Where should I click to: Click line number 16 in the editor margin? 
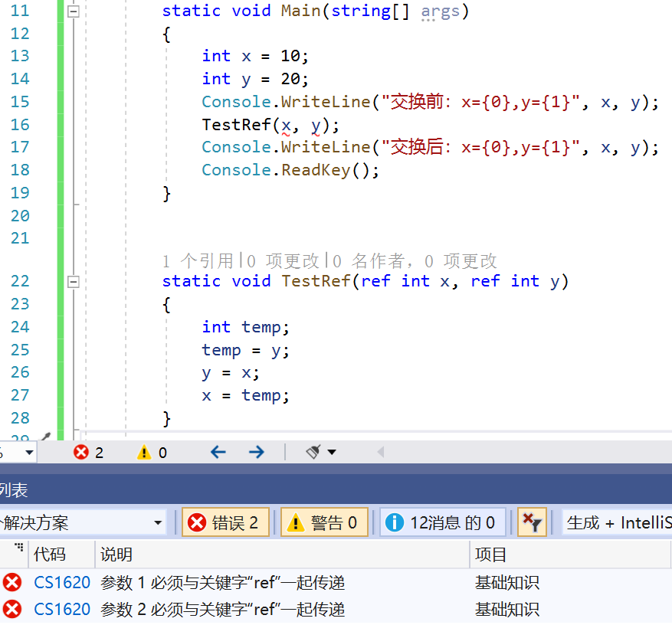pyautogui.click(x=20, y=124)
